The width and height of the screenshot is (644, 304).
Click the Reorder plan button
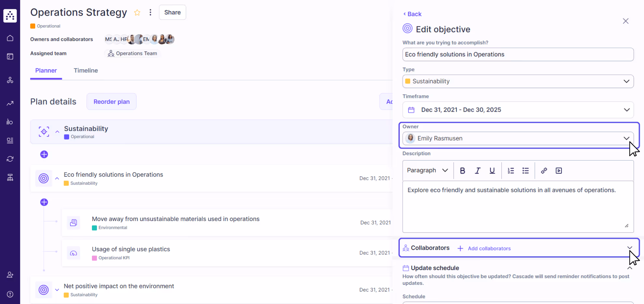tap(111, 102)
